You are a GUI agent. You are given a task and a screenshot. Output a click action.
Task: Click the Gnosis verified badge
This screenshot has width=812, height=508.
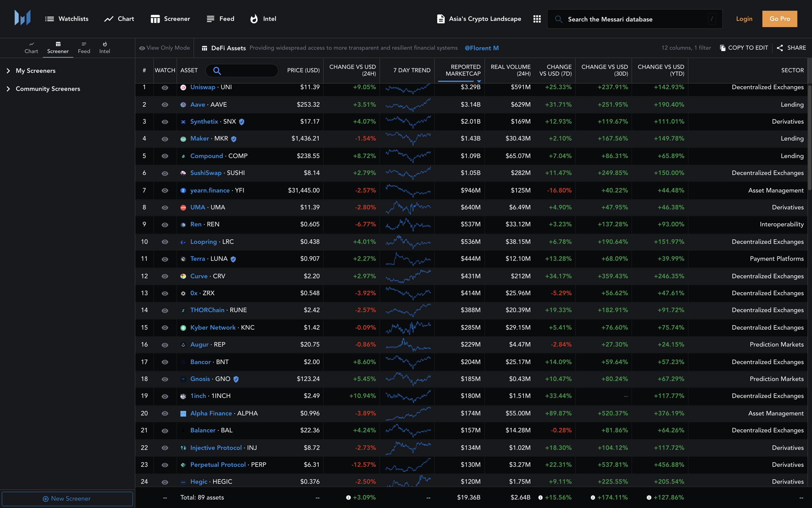(x=236, y=379)
